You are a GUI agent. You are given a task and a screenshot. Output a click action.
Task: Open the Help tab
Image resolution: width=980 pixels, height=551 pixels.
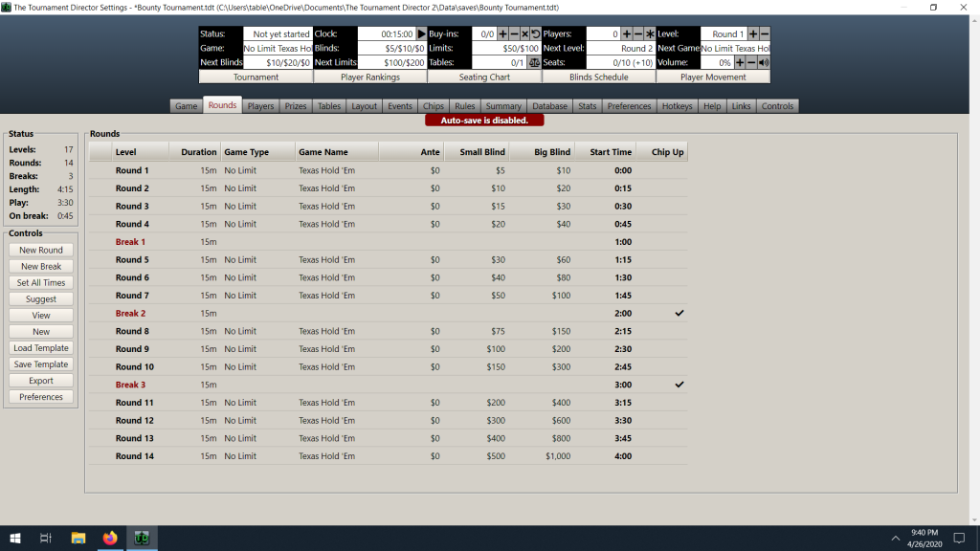[712, 106]
